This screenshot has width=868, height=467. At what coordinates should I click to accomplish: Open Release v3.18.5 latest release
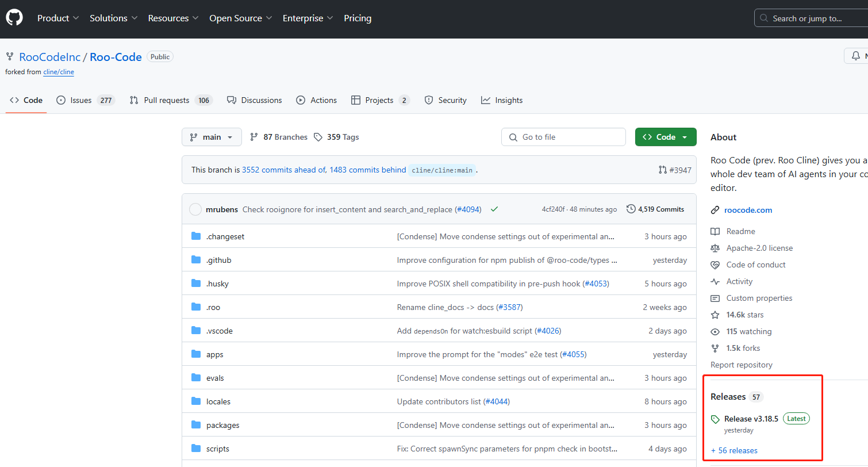coord(751,419)
